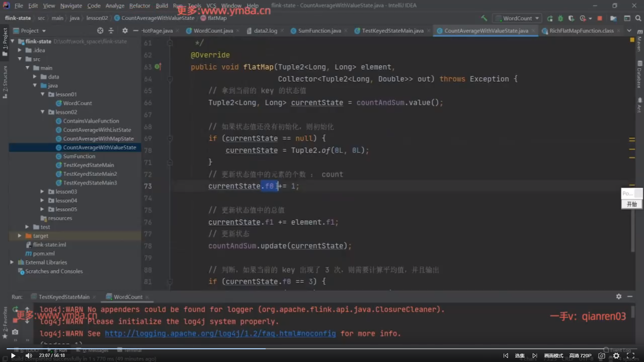Open Project Structure icon in toolbar

[x=613, y=18]
